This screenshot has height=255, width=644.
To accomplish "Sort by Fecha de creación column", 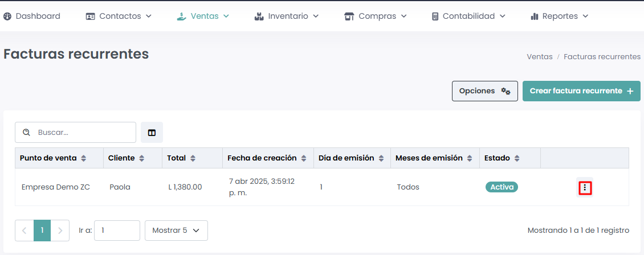I will (304, 158).
